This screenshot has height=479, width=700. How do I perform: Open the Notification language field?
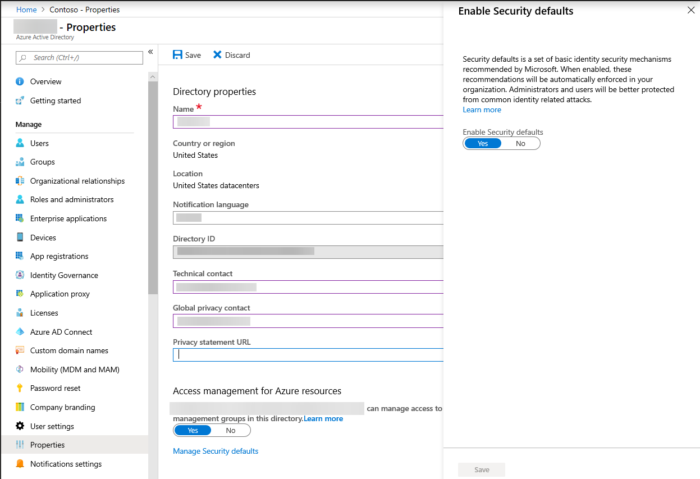[x=307, y=216]
